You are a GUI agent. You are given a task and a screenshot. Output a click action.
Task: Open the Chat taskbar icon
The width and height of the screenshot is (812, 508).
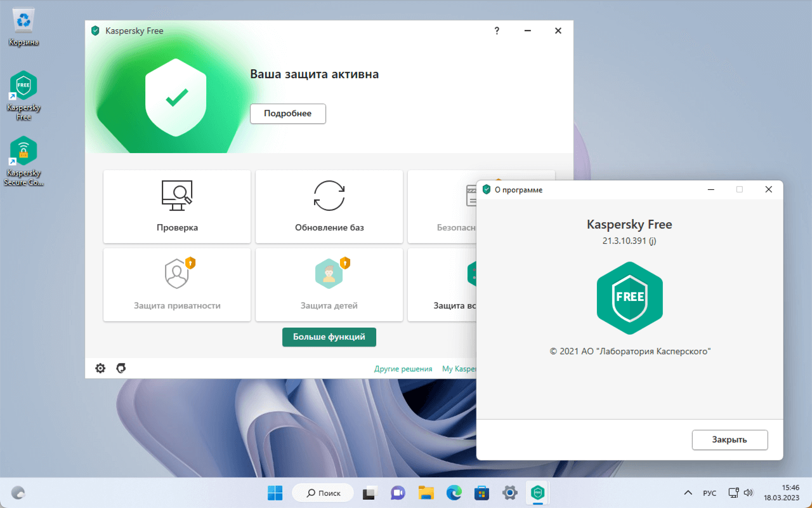[x=398, y=493]
